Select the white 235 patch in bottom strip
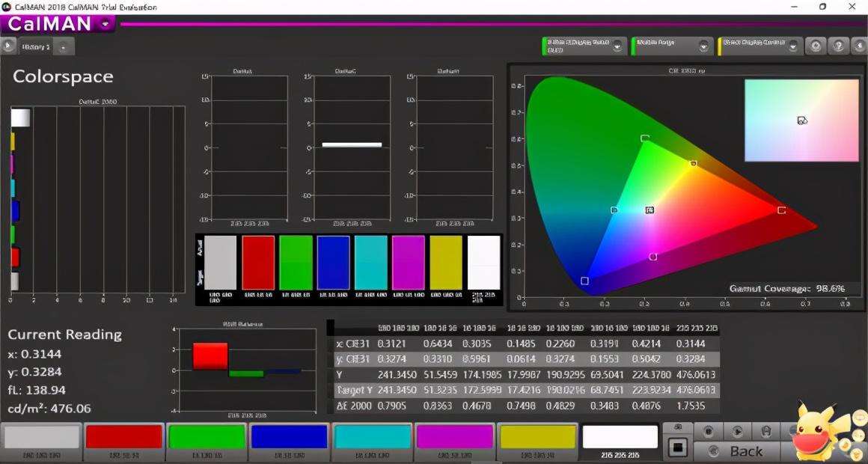 (x=620, y=437)
